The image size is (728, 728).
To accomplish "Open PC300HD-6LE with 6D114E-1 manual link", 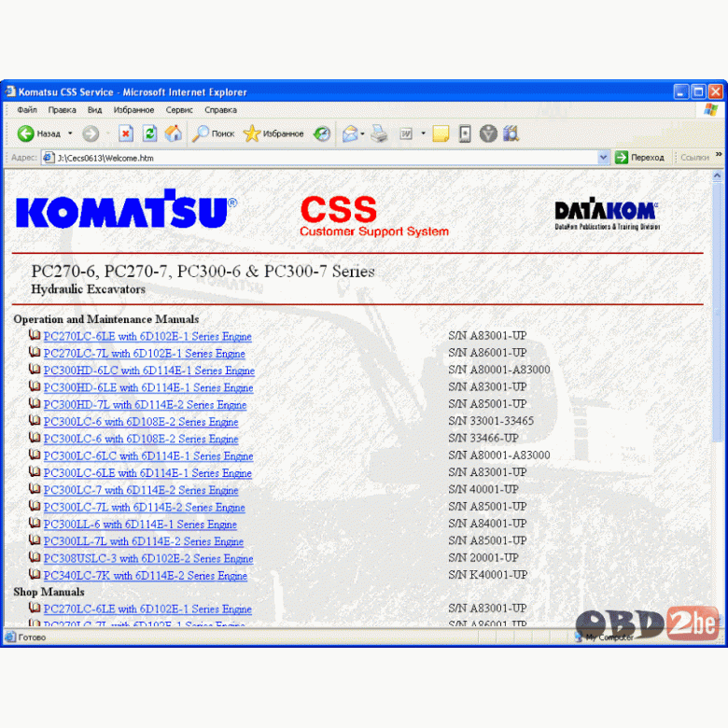I will 148,387.
